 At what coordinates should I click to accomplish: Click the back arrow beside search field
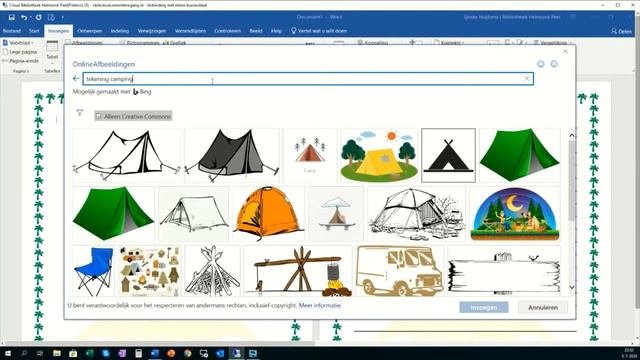76,78
